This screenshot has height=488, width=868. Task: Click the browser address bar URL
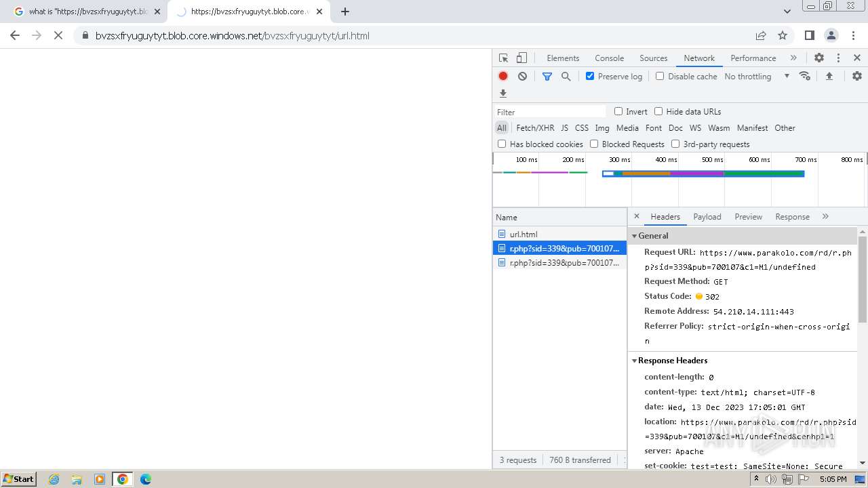[233, 36]
